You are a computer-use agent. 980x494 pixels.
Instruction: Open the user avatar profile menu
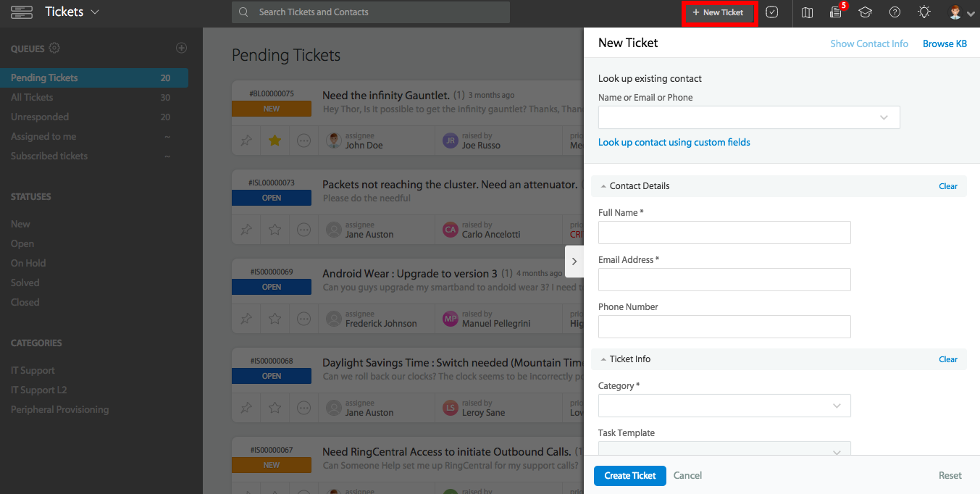pyautogui.click(x=962, y=12)
